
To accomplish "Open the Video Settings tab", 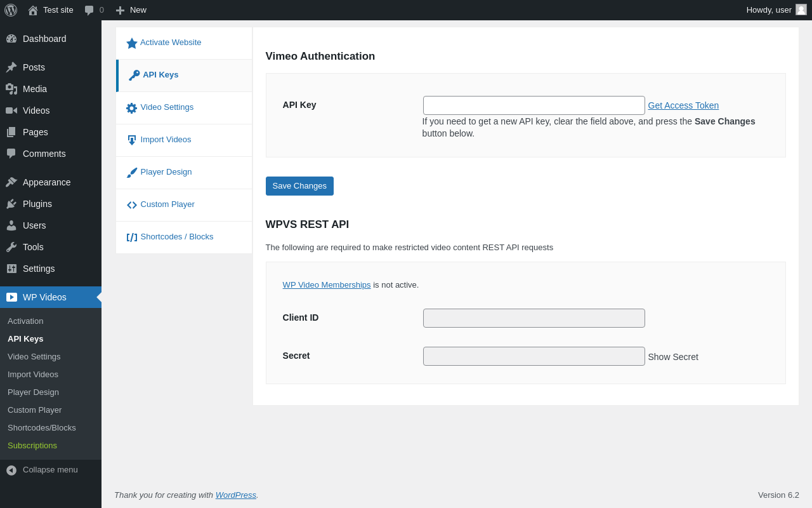I will coord(184,108).
